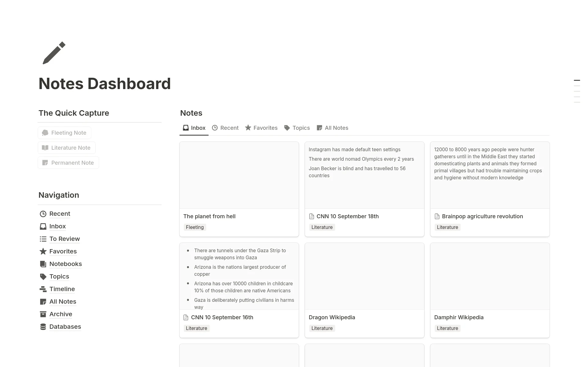
Task: Switch to the Inbox tab
Action: pyautogui.click(x=194, y=128)
